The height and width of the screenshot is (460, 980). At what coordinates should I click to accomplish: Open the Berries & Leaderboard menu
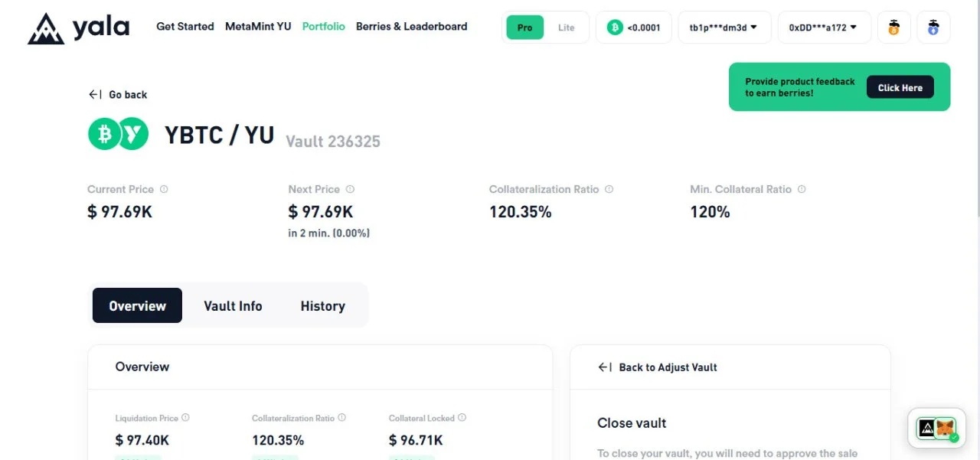click(x=411, y=26)
